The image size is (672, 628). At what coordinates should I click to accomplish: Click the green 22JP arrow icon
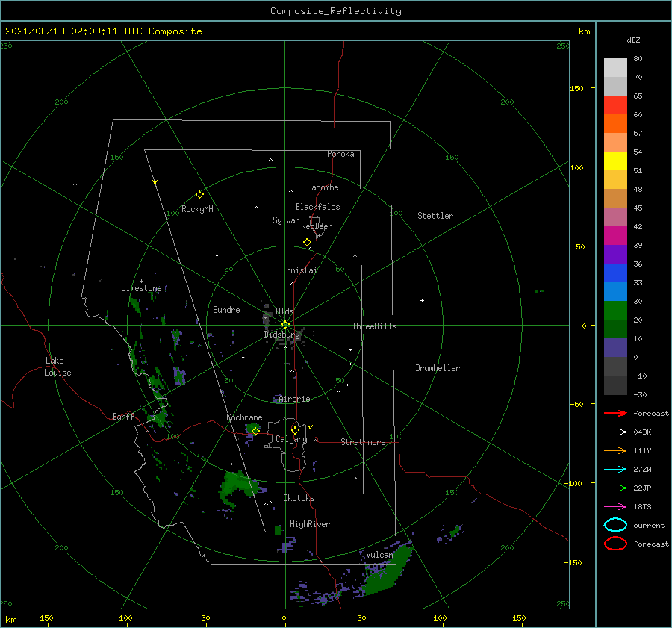click(x=615, y=488)
